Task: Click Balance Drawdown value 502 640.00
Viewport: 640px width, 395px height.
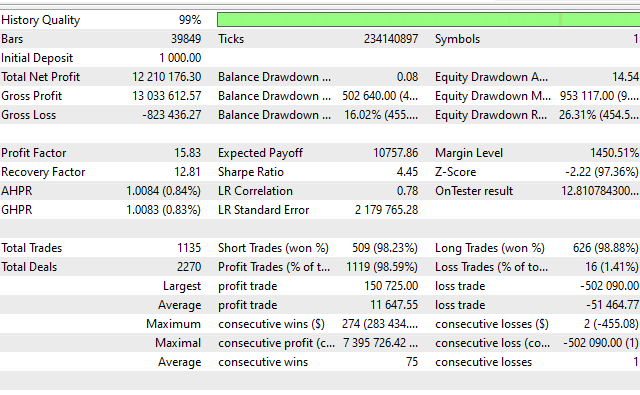Action: pyautogui.click(x=380, y=96)
